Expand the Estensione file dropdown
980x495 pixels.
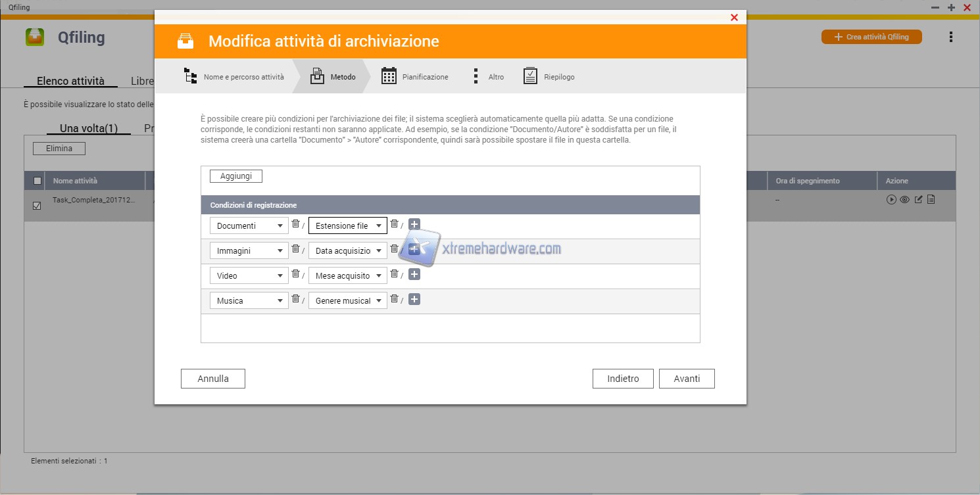pos(348,225)
